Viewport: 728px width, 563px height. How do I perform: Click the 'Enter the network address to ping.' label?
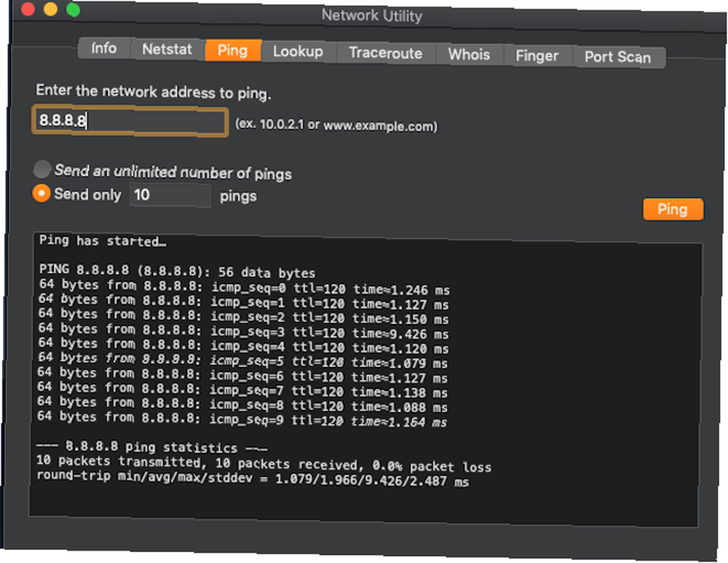click(154, 92)
